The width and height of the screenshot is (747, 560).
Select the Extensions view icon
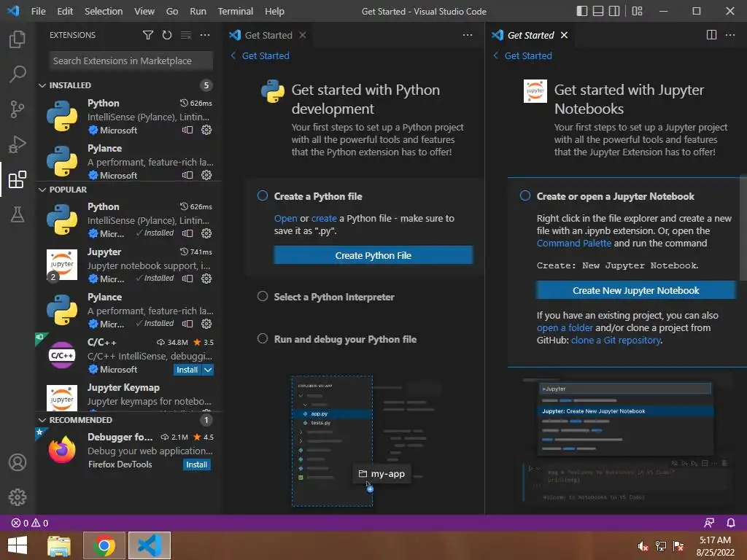coord(18,179)
